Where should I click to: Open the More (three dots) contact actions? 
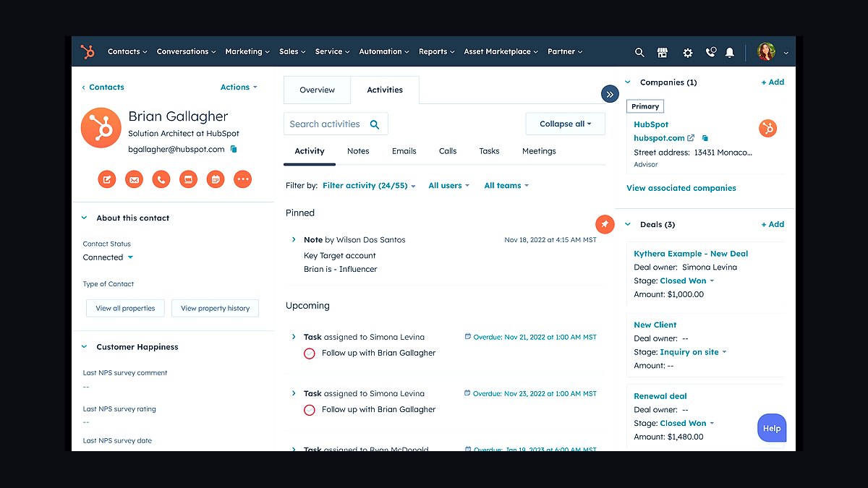tap(242, 179)
